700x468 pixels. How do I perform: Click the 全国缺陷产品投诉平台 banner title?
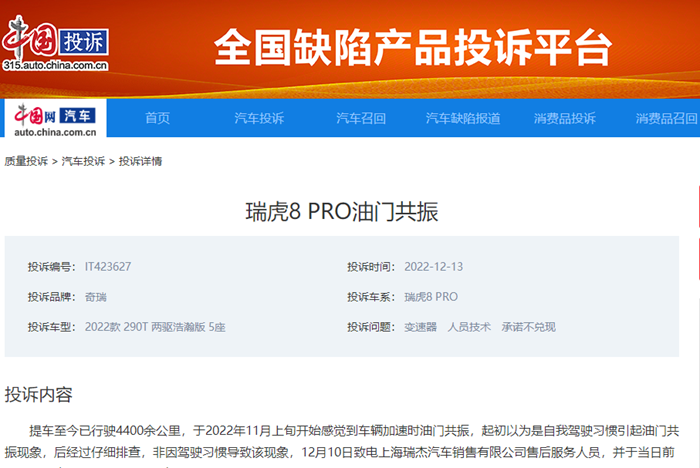click(412, 47)
